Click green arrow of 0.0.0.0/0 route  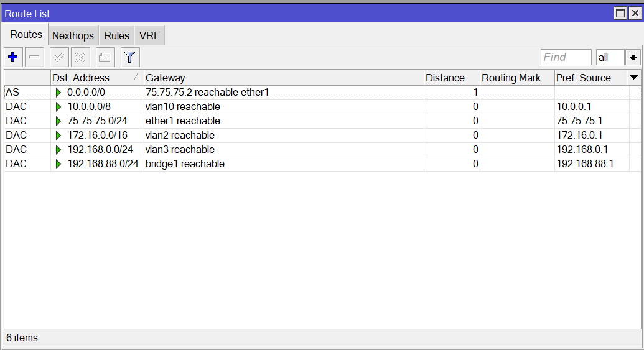pos(58,93)
